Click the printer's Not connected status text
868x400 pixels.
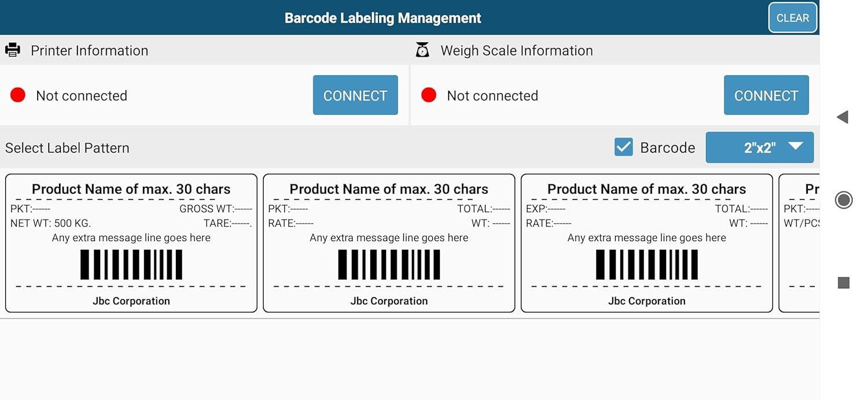(82, 96)
